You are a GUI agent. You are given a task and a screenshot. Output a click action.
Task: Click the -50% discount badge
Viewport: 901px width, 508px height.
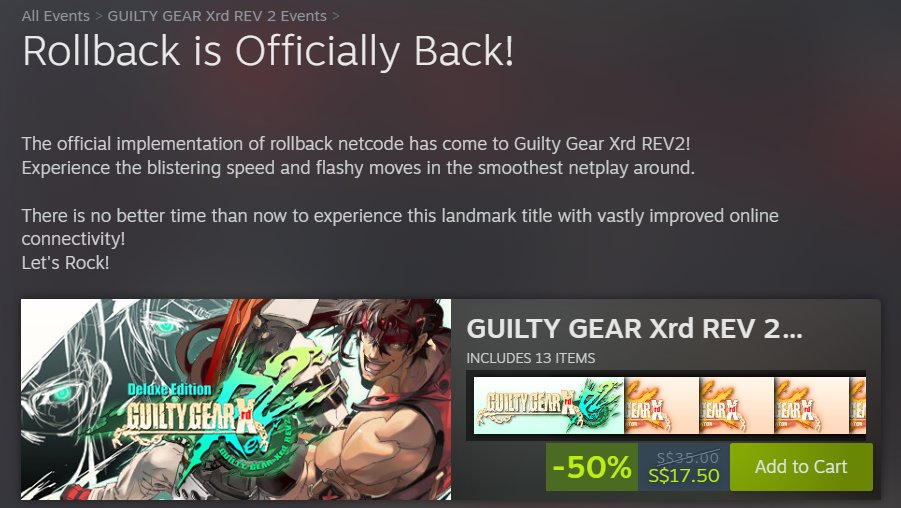point(592,467)
